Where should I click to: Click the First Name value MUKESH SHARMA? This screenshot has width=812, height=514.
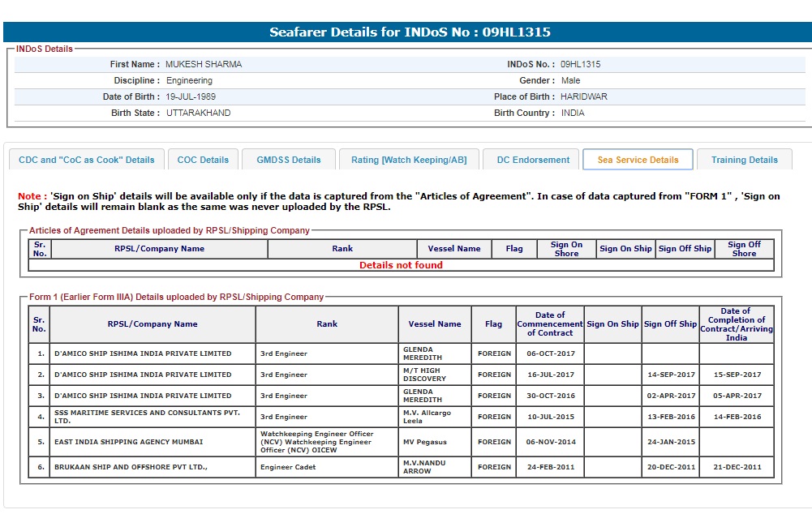[204, 64]
